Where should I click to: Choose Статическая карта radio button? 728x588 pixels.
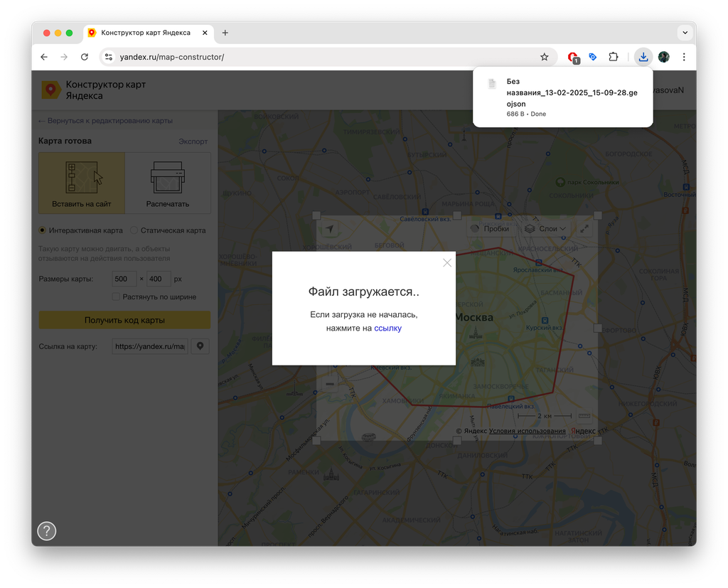pyautogui.click(x=134, y=230)
